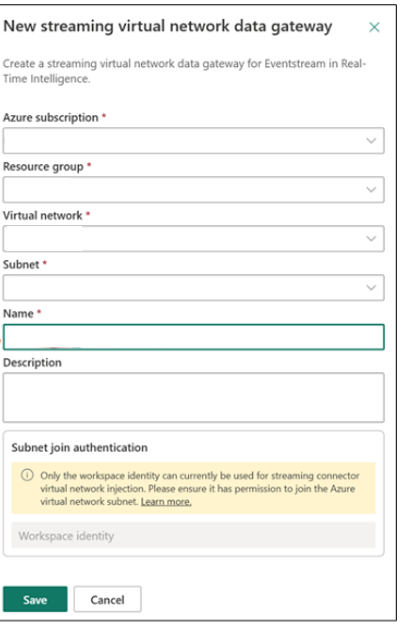Save the streaming gateway
This screenshot has height=627, width=410.
click(x=35, y=599)
